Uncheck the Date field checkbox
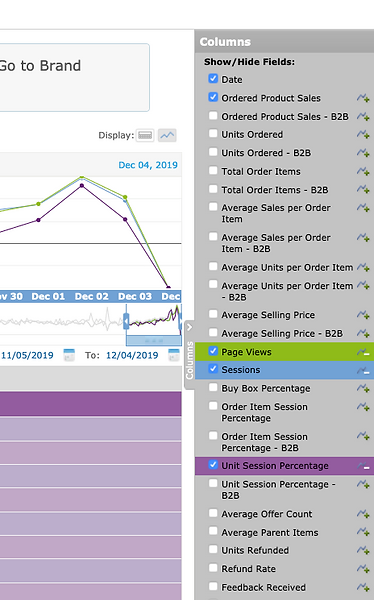Screen dimensions: 374x600 click(213, 78)
